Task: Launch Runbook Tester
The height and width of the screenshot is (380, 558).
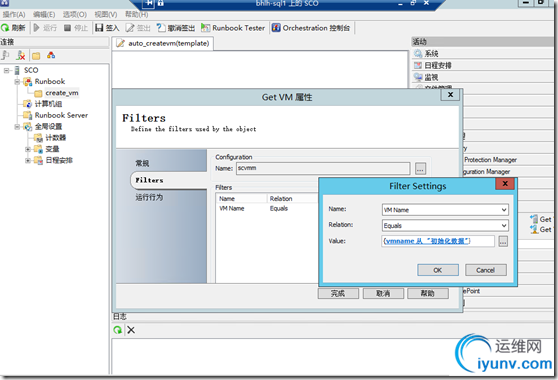Action: pyautogui.click(x=233, y=28)
